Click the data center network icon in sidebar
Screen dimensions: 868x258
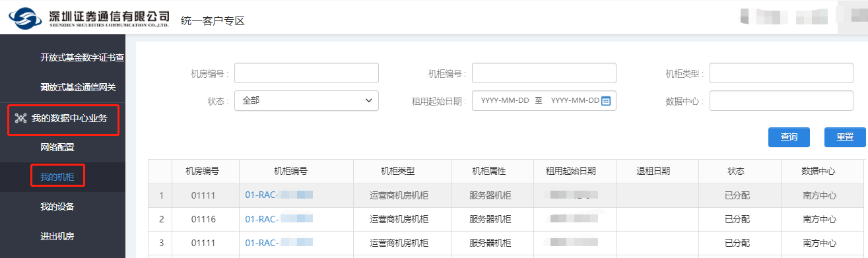click(20, 119)
